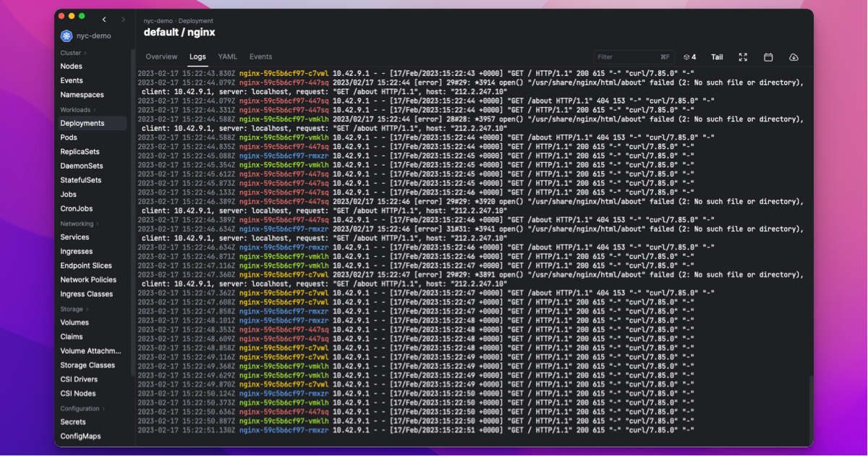Switch to the Overview tab

coord(161,56)
